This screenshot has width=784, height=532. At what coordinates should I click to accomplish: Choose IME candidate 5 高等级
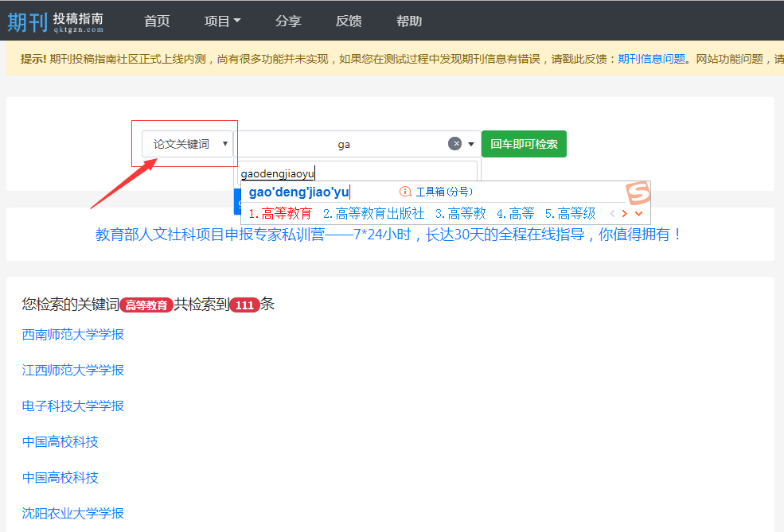click(570, 214)
